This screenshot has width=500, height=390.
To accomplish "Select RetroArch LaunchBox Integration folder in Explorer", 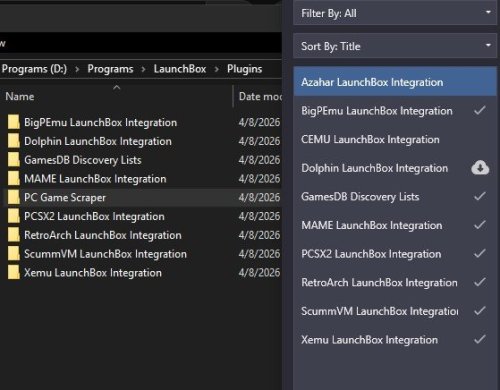I will pos(103,235).
